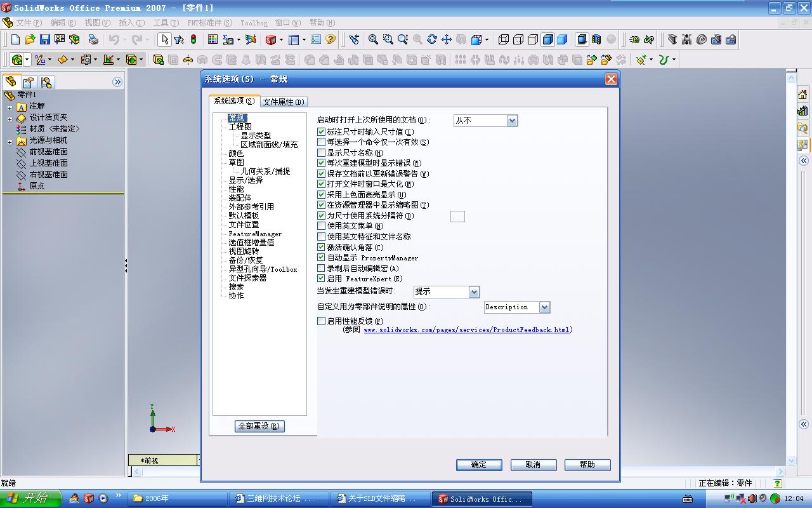Image resolution: width=812 pixels, height=508 pixels.
Task: Click the Help question mark toolbar icon
Action: (x=331, y=39)
